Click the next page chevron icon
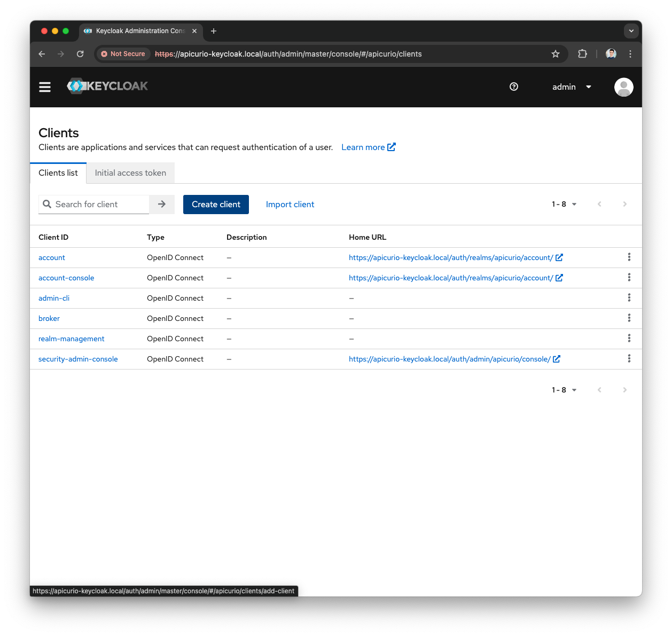This screenshot has width=672, height=636. (x=624, y=204)
